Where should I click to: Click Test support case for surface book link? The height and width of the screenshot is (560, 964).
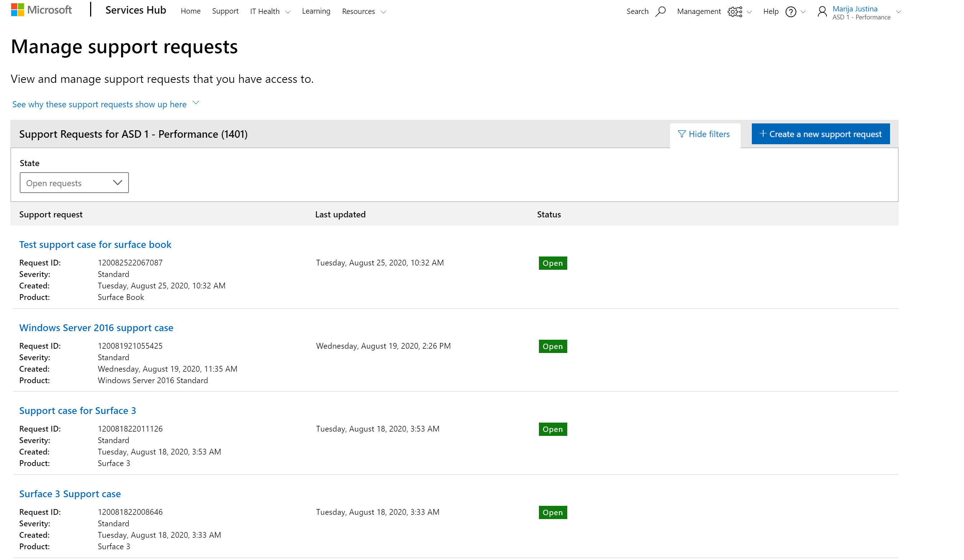click(x=96, y=244)
